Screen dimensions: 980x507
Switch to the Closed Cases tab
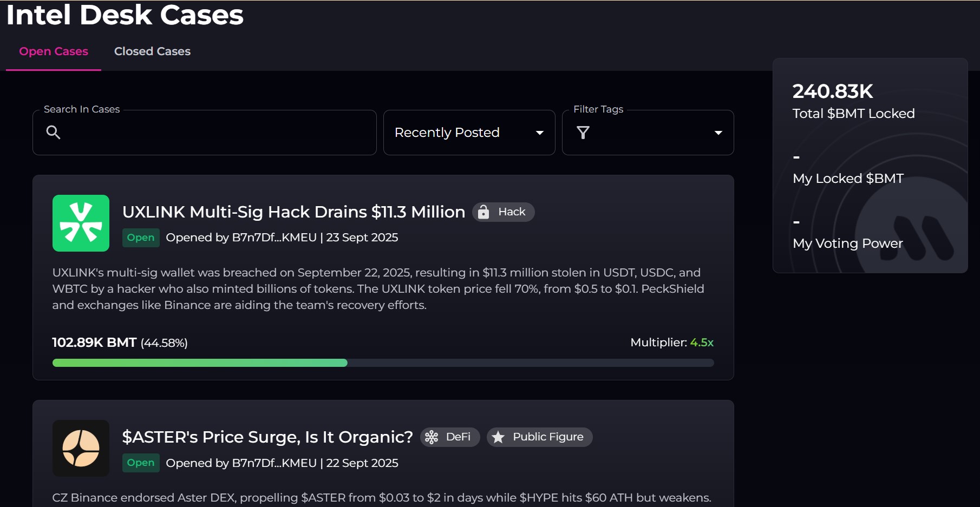pyautogui.click(x=152, y=51)
